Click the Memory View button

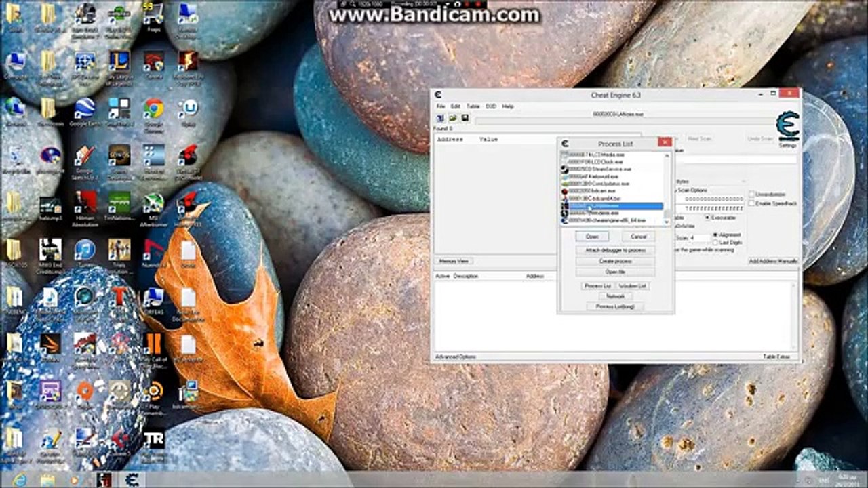(x=454, y=261)
